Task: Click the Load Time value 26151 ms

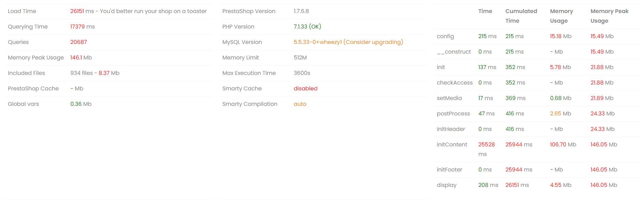Action: [82, 11]
